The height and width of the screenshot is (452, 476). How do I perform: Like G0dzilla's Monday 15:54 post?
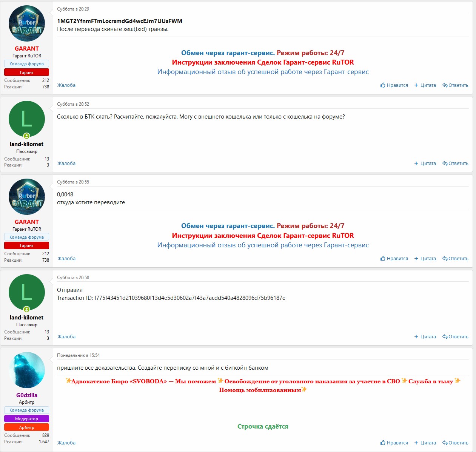click(394, 443)
